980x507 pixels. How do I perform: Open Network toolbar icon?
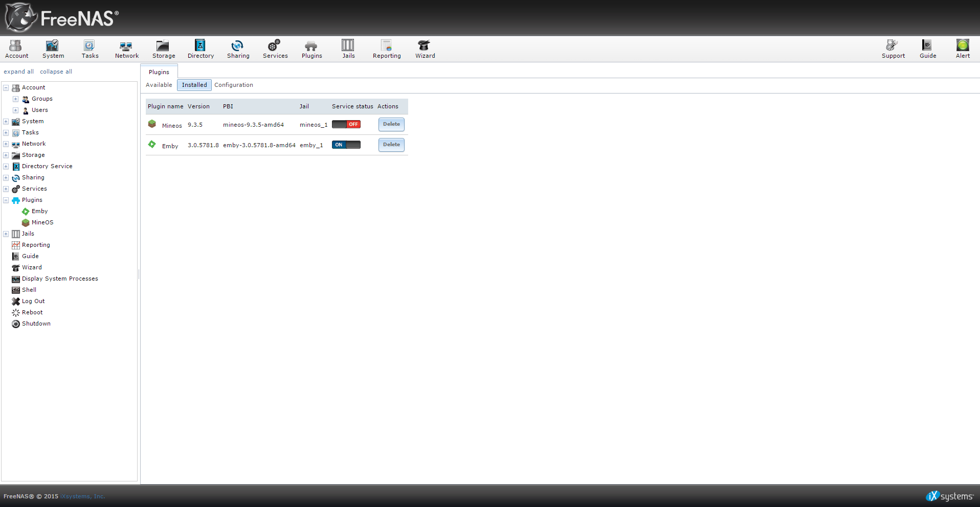127,49
